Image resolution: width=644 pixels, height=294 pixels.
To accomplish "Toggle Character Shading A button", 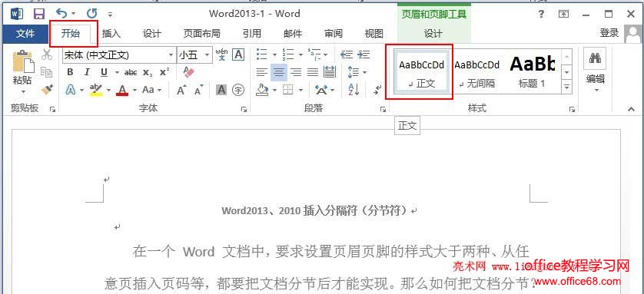I will [221, 89].
